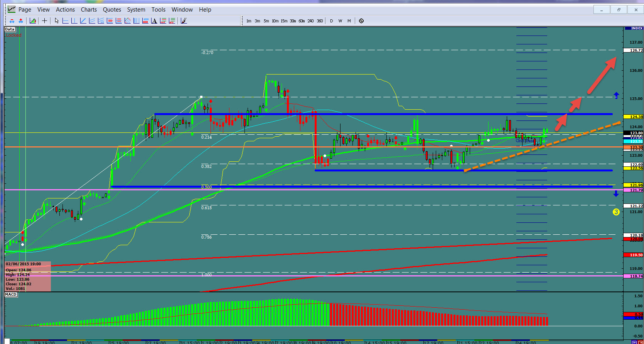The width and height of the screenshot is (644, 344).
Task: Switch to the 60m timeframe
Action: 302,21
